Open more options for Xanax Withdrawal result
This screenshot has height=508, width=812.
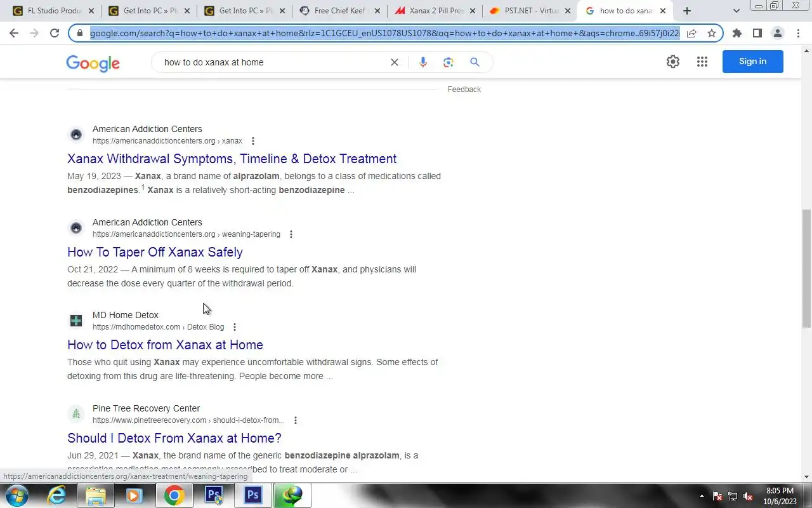253,141
